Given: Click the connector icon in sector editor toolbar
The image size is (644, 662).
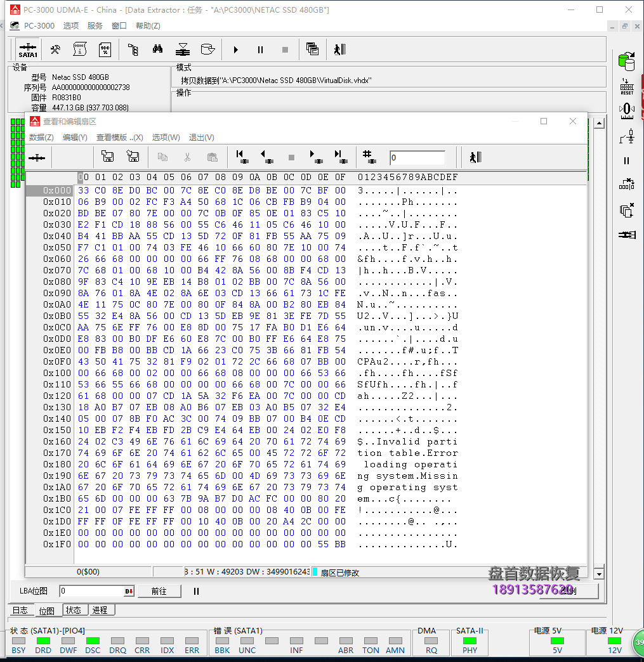Looking at the screenshot, I should pyautogui.click(x=37, y=158).
